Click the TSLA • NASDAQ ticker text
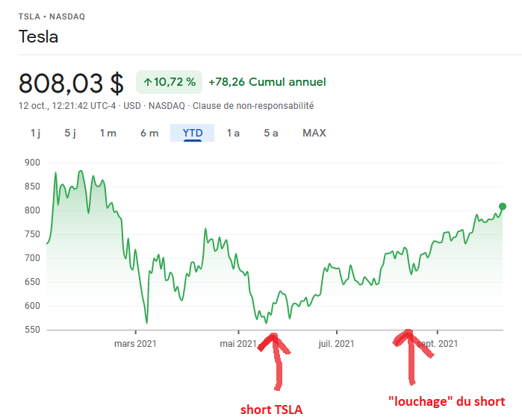The width and height of the screenshot is (522, 420). (x=52, y=16)
